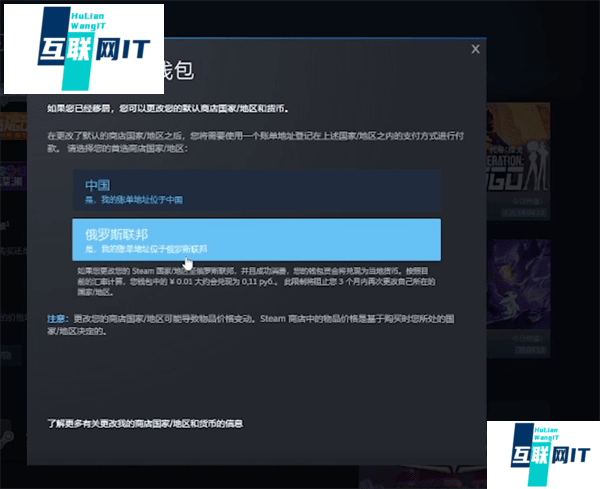Select 中国 as the store country
This screenshot has width=600, height=489.
(x=97, y=186)
